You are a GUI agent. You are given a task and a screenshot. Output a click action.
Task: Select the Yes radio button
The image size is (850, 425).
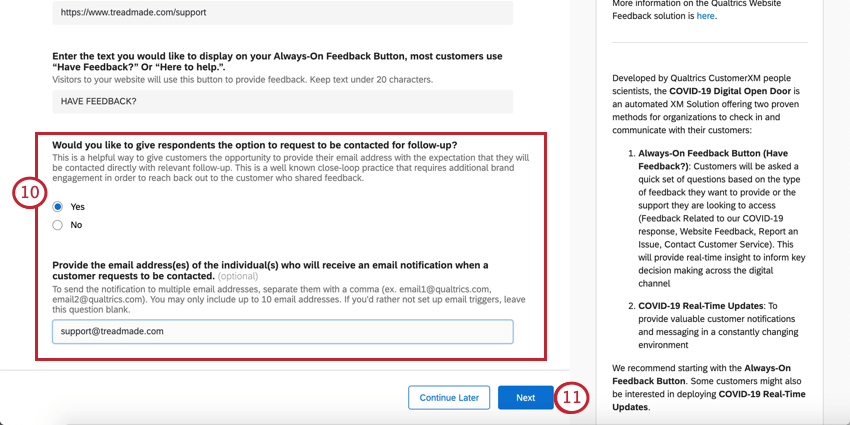click(x=57, y=206)
